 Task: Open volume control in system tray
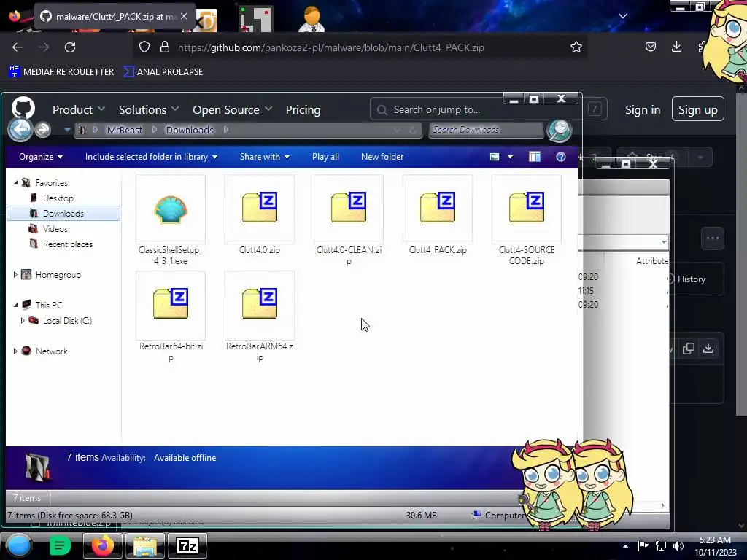(678, 545)
